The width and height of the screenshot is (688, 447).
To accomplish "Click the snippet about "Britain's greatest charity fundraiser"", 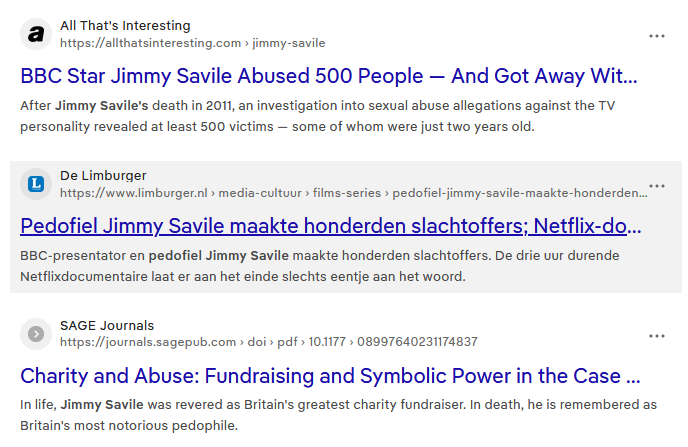I will pos(338,415).
